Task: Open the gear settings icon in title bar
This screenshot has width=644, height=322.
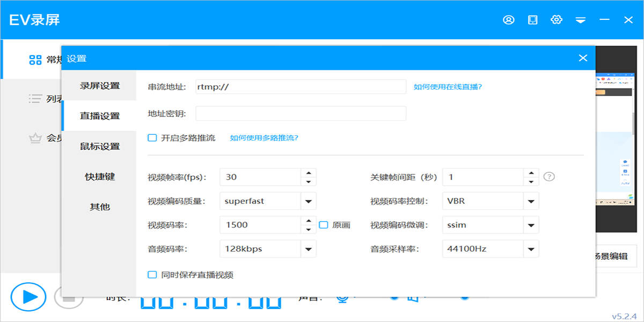Action: [x=557, y=20]
